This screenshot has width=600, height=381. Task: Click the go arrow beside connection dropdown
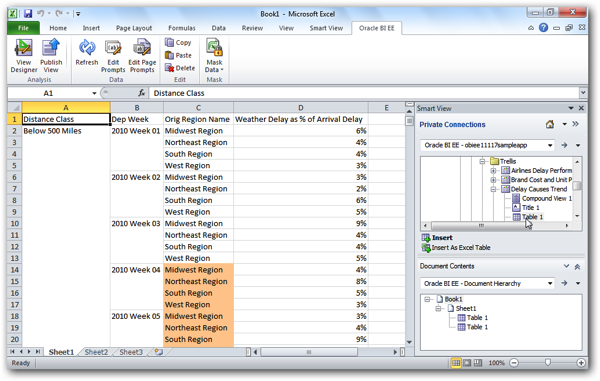[x=564, y=145]
